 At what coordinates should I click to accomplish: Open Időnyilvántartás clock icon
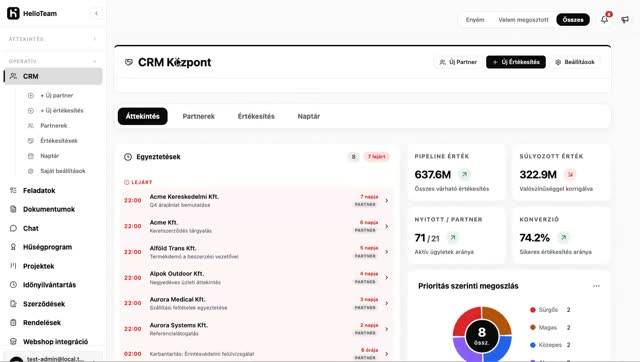(13, 285)
